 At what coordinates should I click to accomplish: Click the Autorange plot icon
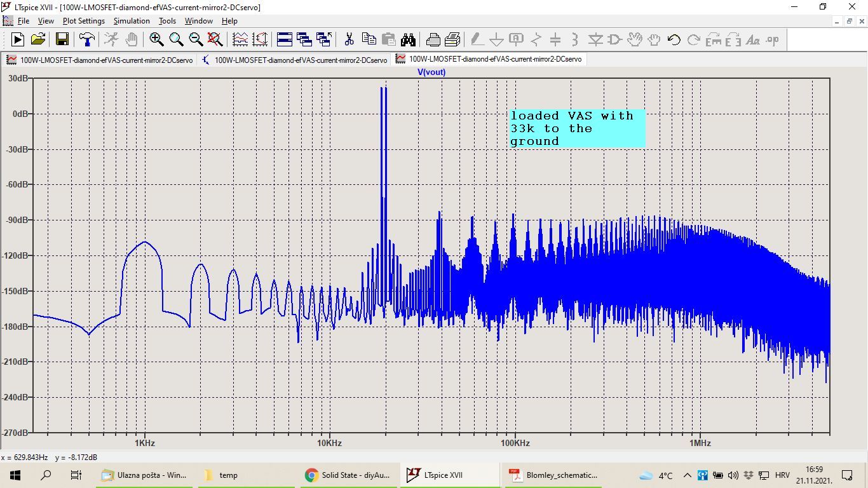click(x=240, y=39)
